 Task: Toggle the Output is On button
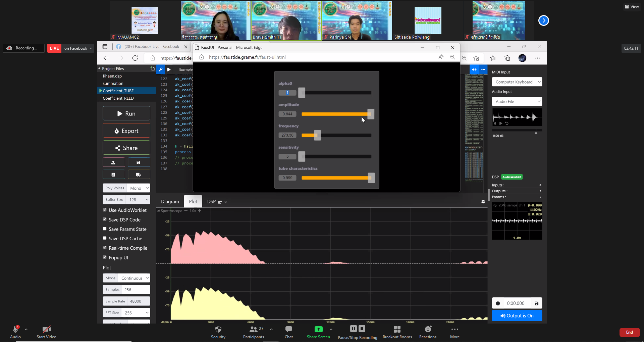(x=517, y=316)
